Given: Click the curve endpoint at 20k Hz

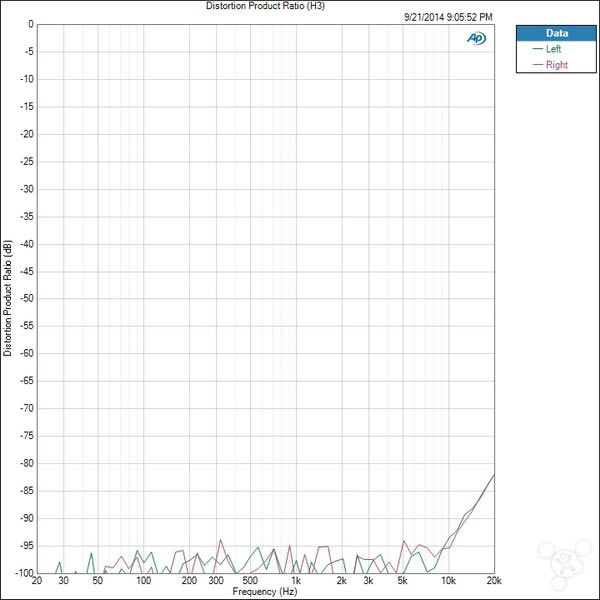Looking at the screenshot, I should (x=493, y=475).
